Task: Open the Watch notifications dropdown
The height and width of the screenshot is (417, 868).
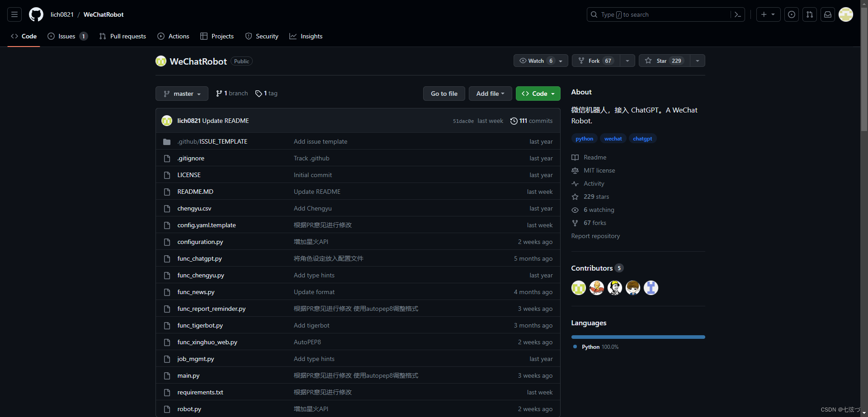Action: pos(541,61)
